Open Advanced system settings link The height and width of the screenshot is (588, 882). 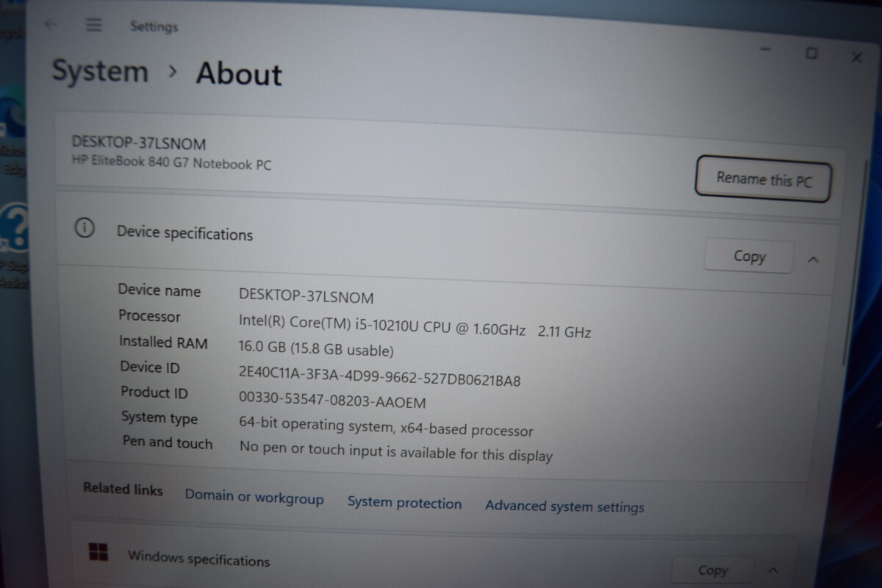click(x=564, y=506)
